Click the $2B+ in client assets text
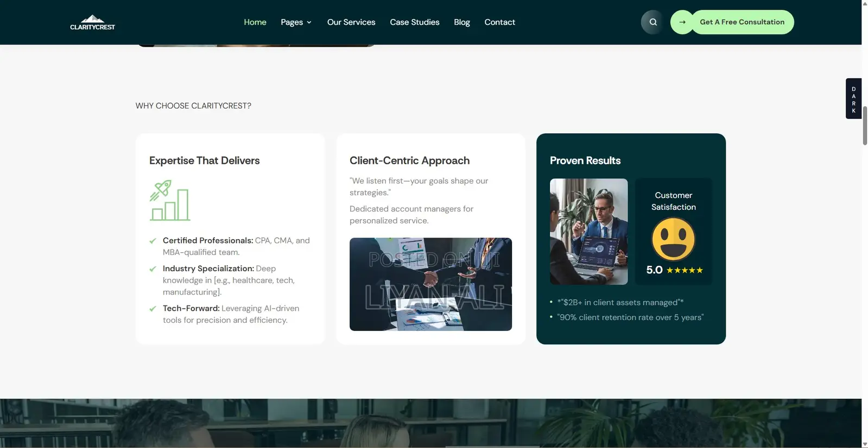Viewport: 868px width, 448px height. pos(620,303)
